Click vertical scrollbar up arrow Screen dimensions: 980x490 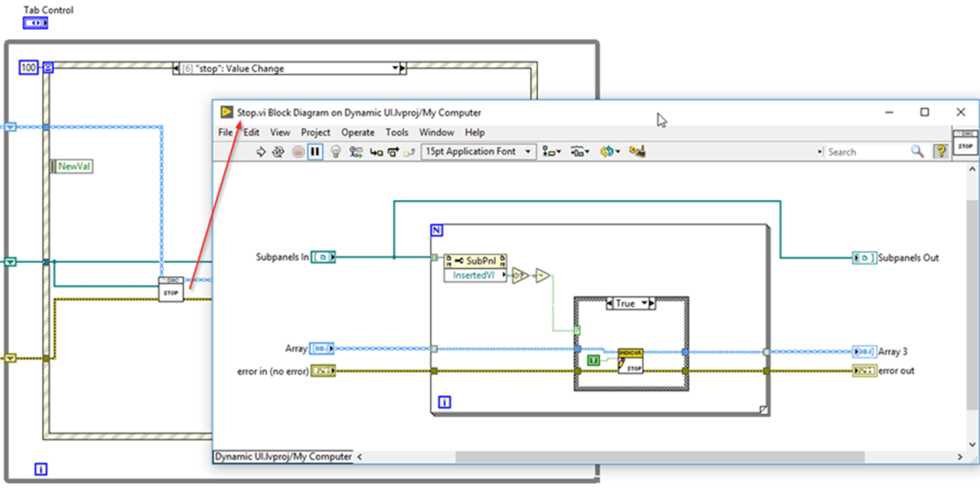(x=972, y=169)
